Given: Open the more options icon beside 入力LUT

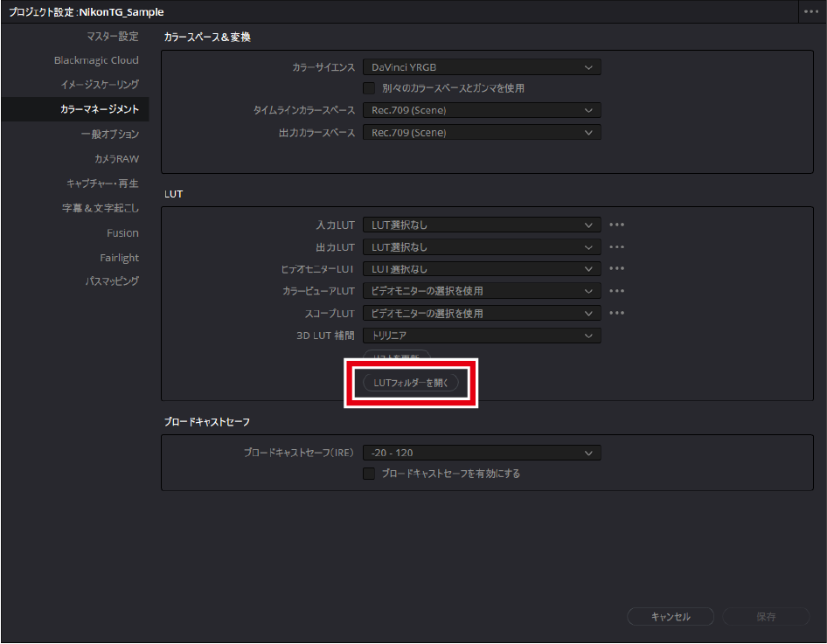Looking at the screenshot, I should pos(617,225).
